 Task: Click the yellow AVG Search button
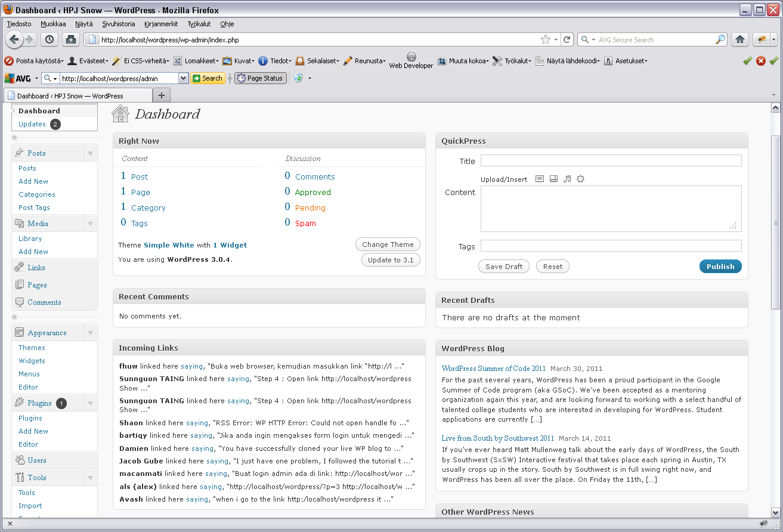click(208, 78)
